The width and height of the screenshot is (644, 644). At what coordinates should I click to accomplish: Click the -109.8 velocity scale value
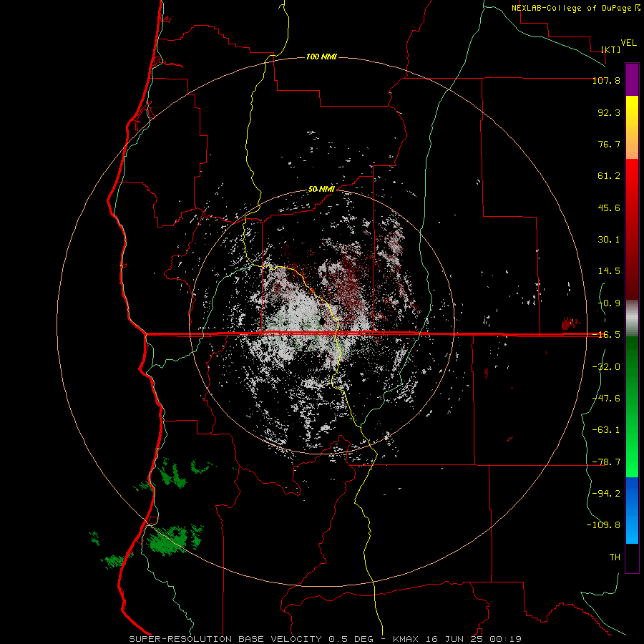pos(603,525)
